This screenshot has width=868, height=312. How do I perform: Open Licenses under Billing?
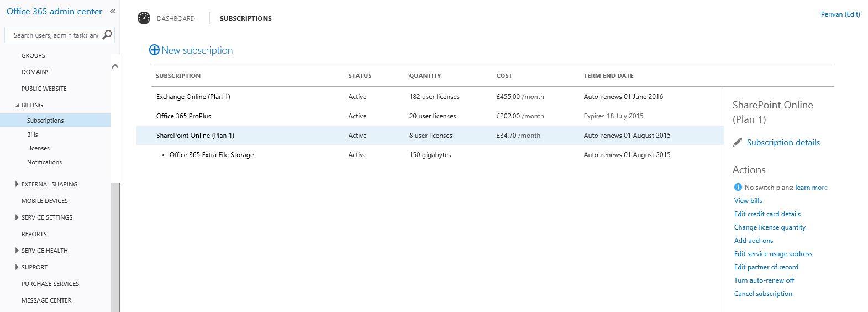(x=38, y=148)
